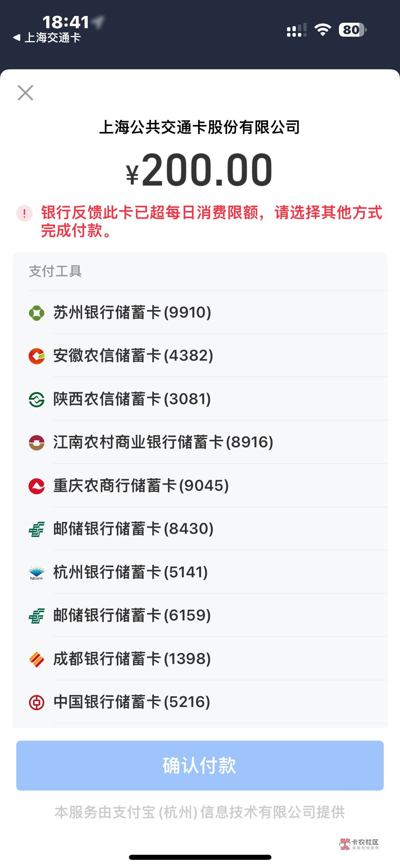Return to 上海交通卡 app via back link
400x868 pixels.
[47, 37]
